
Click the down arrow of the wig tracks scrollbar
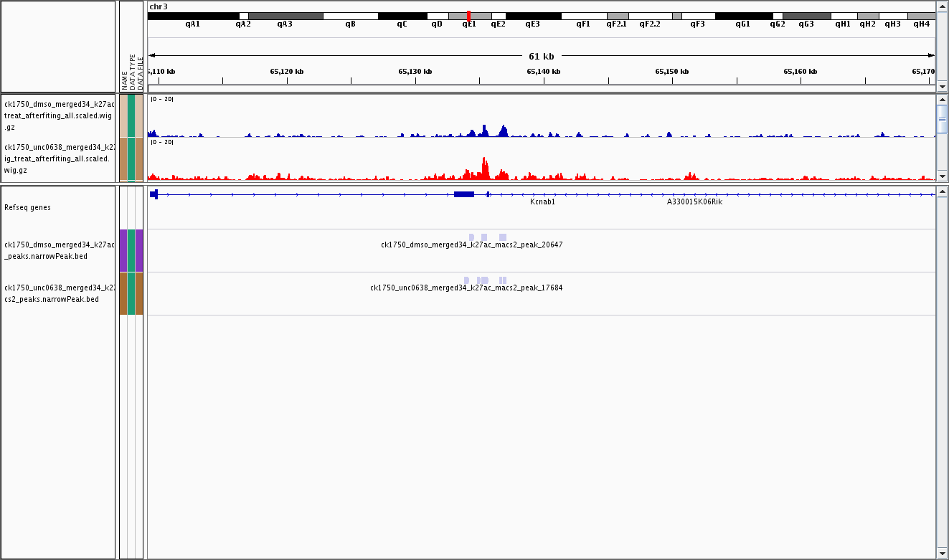[x=942, y=176]
